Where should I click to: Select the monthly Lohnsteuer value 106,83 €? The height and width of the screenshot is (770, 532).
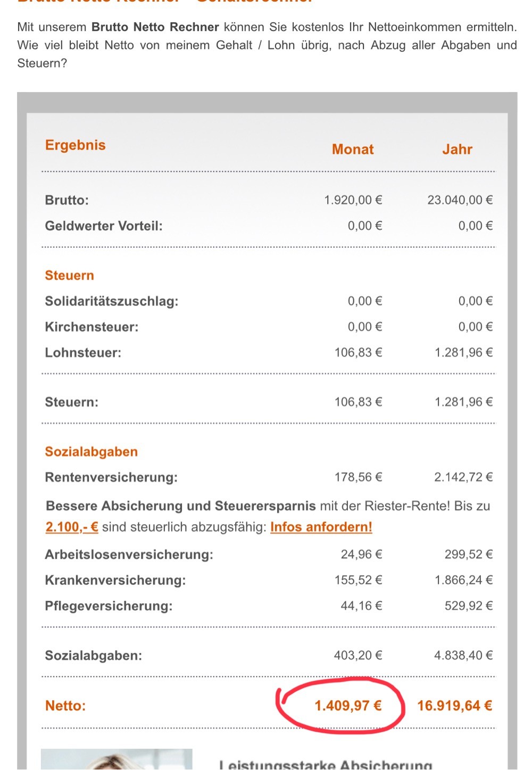click(358, 352)
